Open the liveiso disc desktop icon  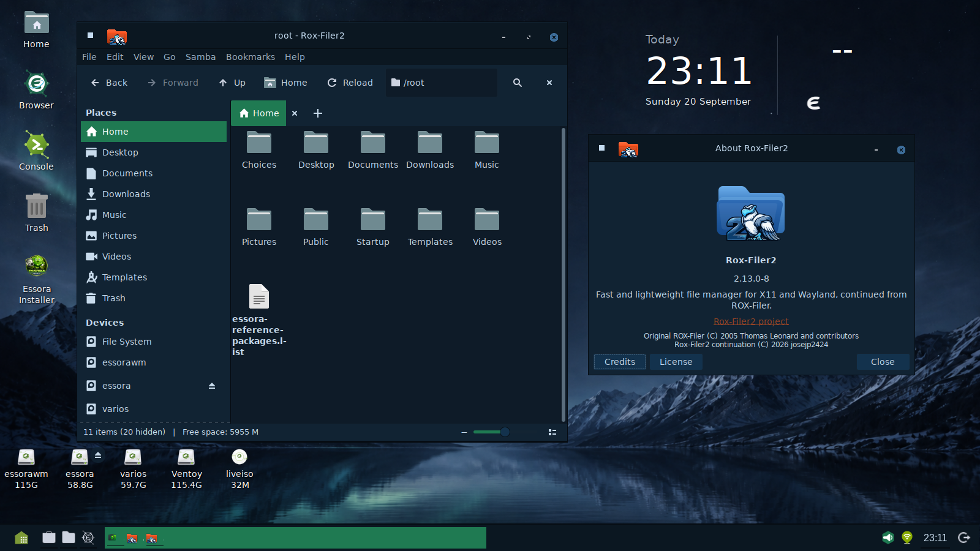click(x=239, y=469)
